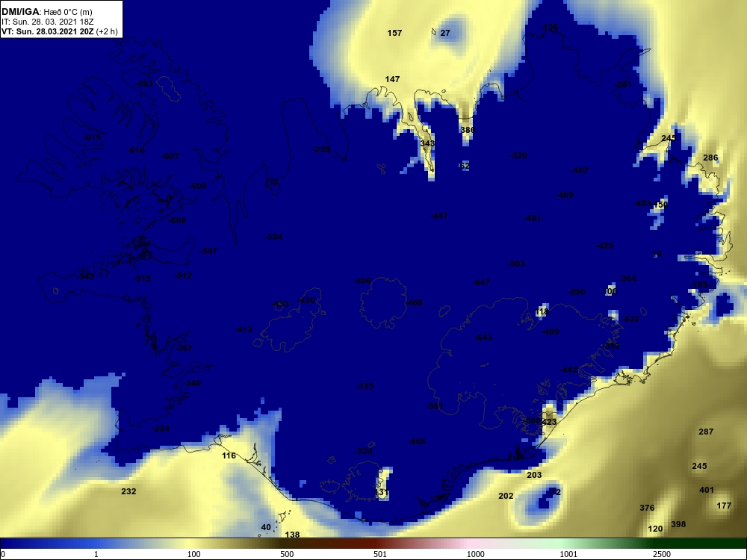This screenshot has width=747, height=560.
Task: Click the -608 height value
Action: (177, 220)
